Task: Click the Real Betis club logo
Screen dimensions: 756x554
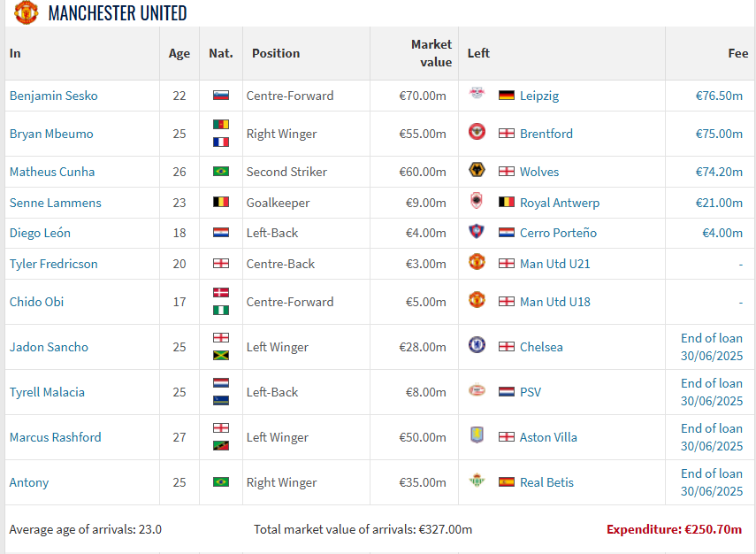Action: [x=477, y=482]
